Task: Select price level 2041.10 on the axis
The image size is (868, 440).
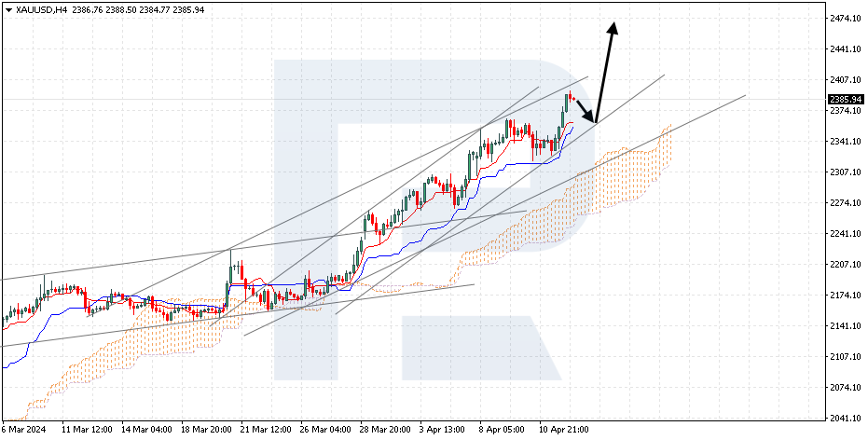Action: pyautogui.click(x=846, y=418)
